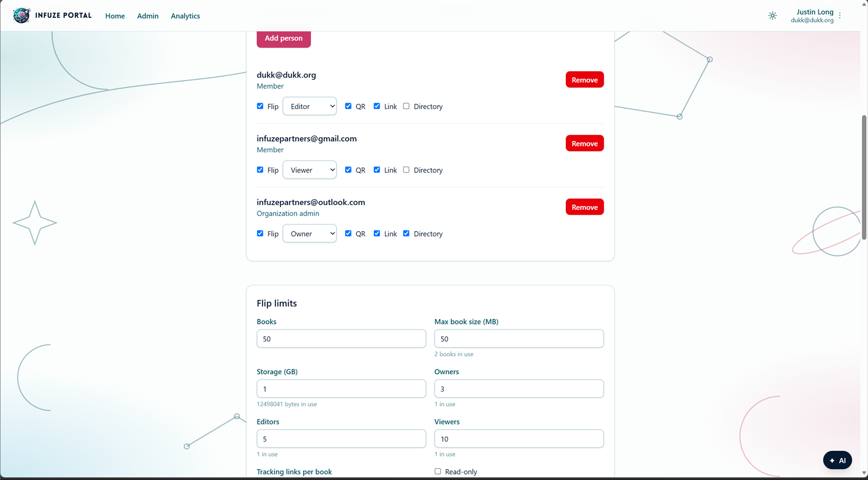Click the 'Tracking links per book' label
The height and width of the screenshot is (480, 868).
[x=295, y=472]
